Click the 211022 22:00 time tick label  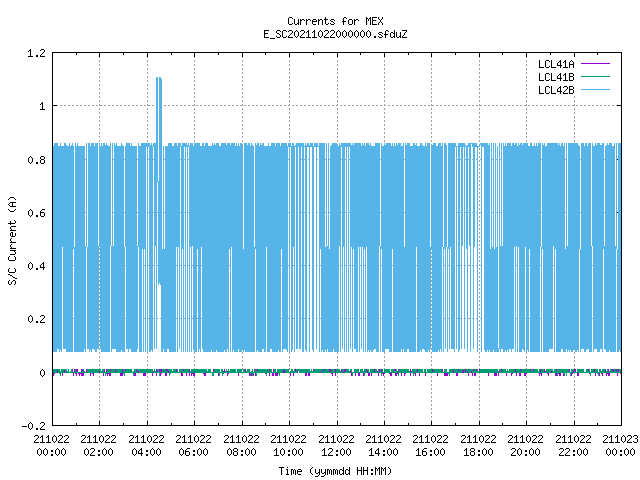pos(573,446)
